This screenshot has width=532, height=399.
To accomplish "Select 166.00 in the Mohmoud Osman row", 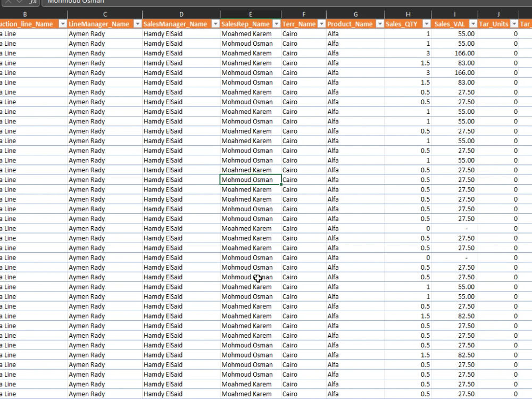I will point(464,72).
